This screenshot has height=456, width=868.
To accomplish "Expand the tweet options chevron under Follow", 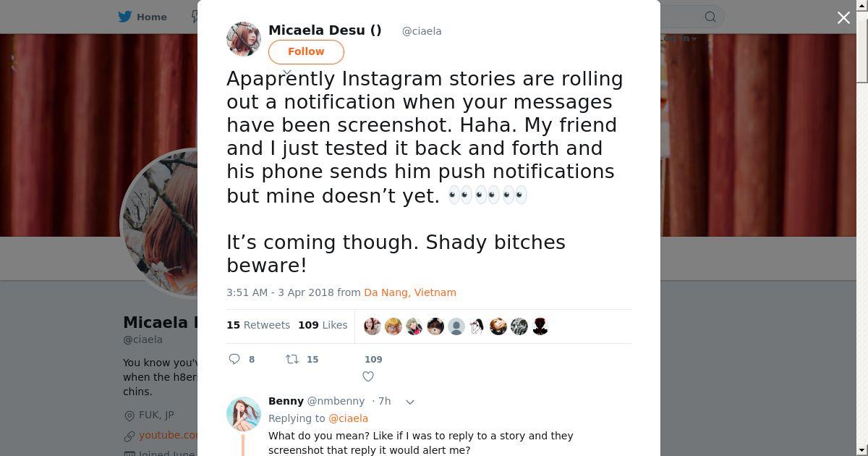I will click(287, 72).
